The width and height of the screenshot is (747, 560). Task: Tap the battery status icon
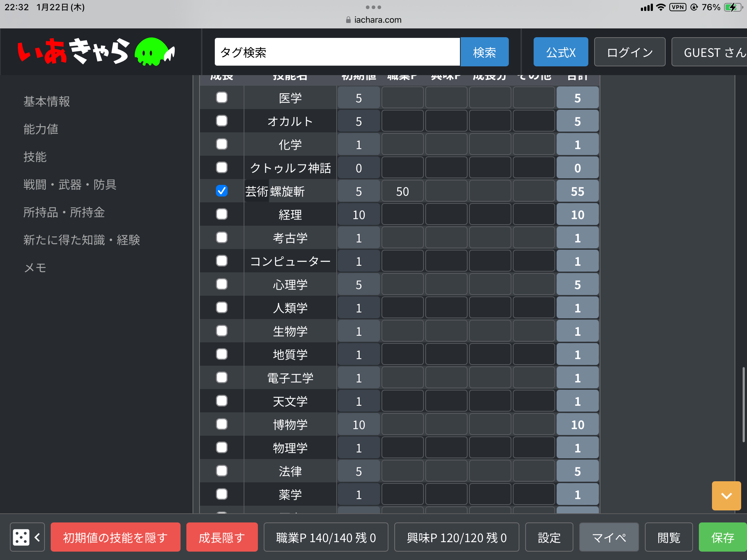732,7
